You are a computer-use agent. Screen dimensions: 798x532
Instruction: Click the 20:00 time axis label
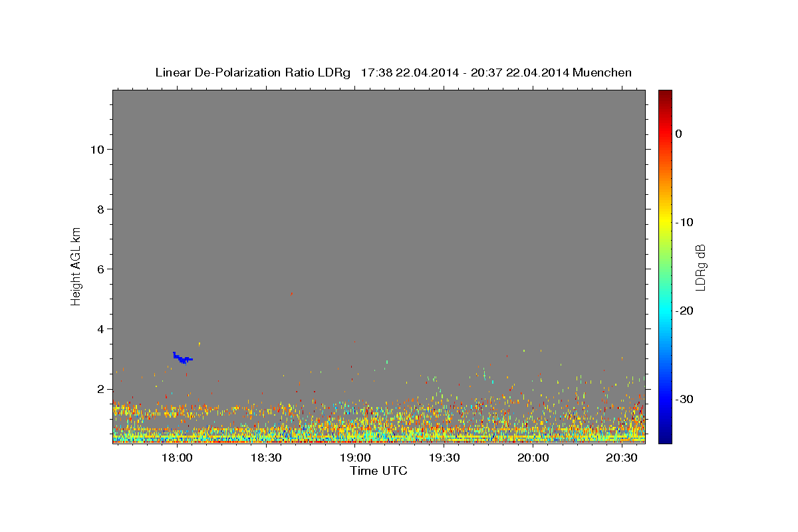click(533, 458)
